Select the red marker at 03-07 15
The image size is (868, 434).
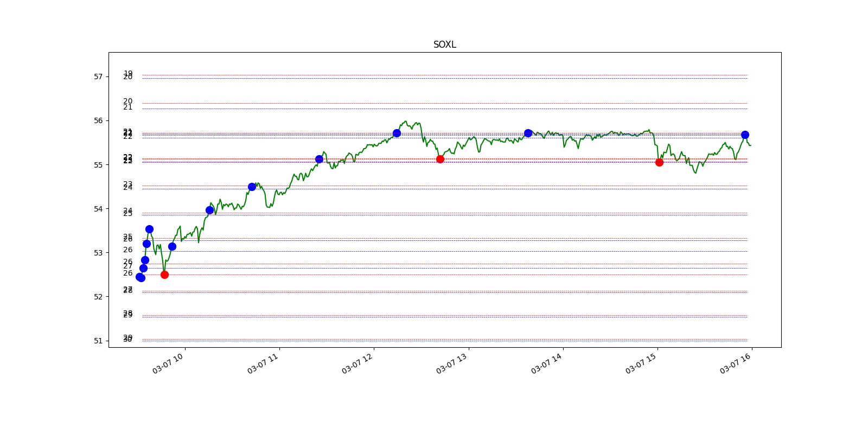pos(659,162)
